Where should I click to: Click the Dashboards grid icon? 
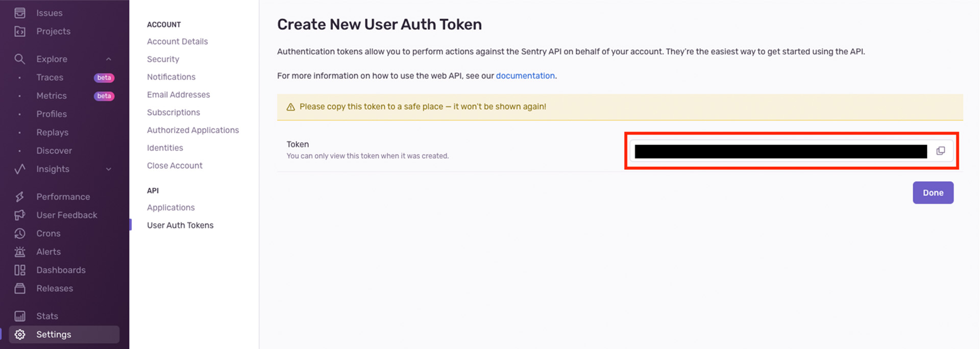pos(20,270)
